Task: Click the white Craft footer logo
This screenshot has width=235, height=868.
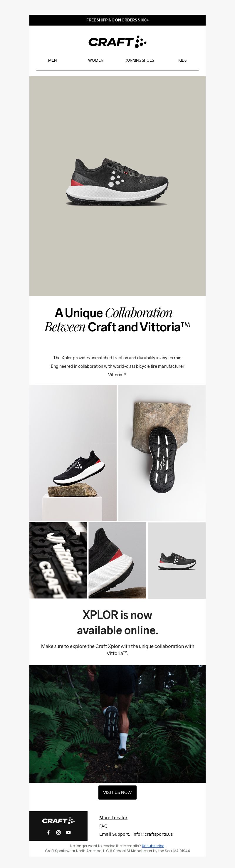Action: click(58, 820)
